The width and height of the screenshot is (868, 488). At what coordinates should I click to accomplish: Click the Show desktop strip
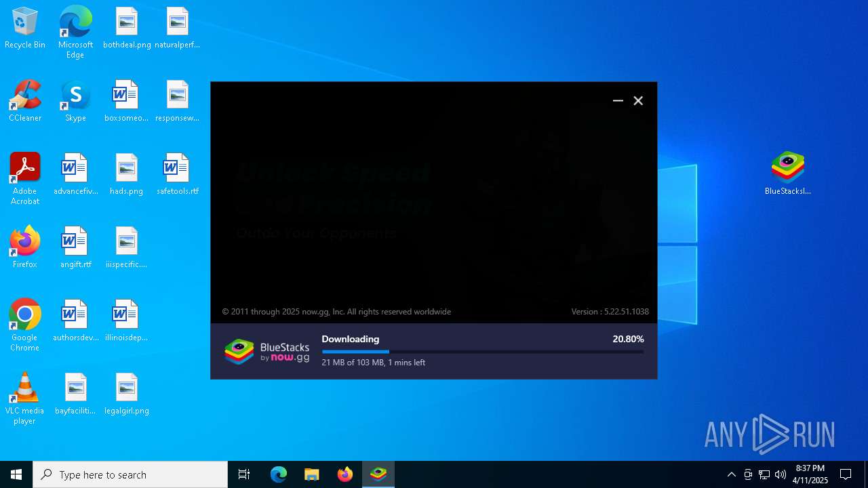click(866, 474)
